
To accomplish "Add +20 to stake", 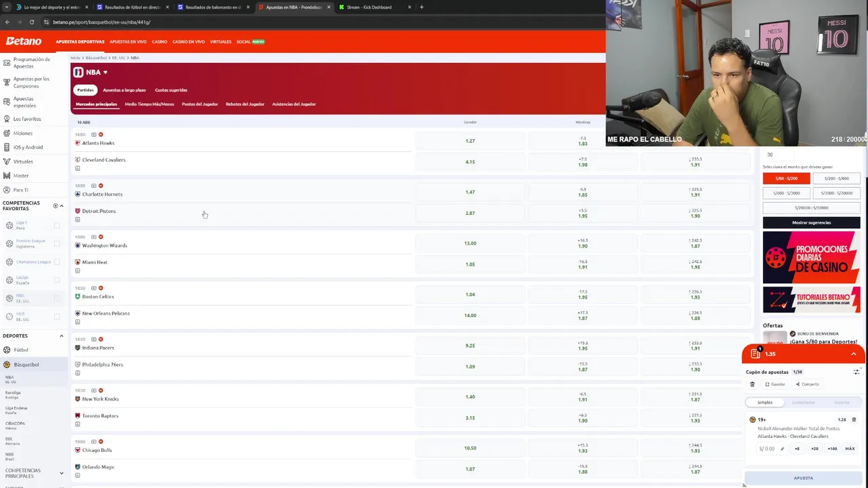I will [x=814, y=449].
